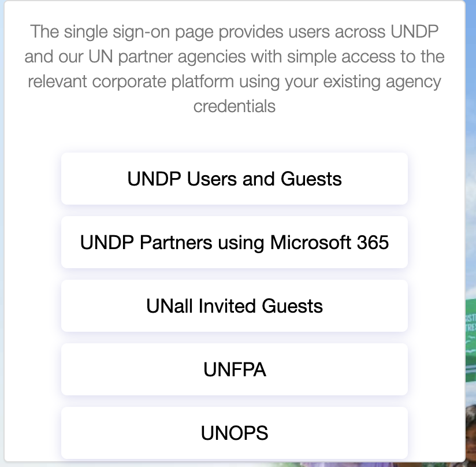Pick the last sign-in option listed
This screenshot has height=467, width=476.
tap(234, 432)
